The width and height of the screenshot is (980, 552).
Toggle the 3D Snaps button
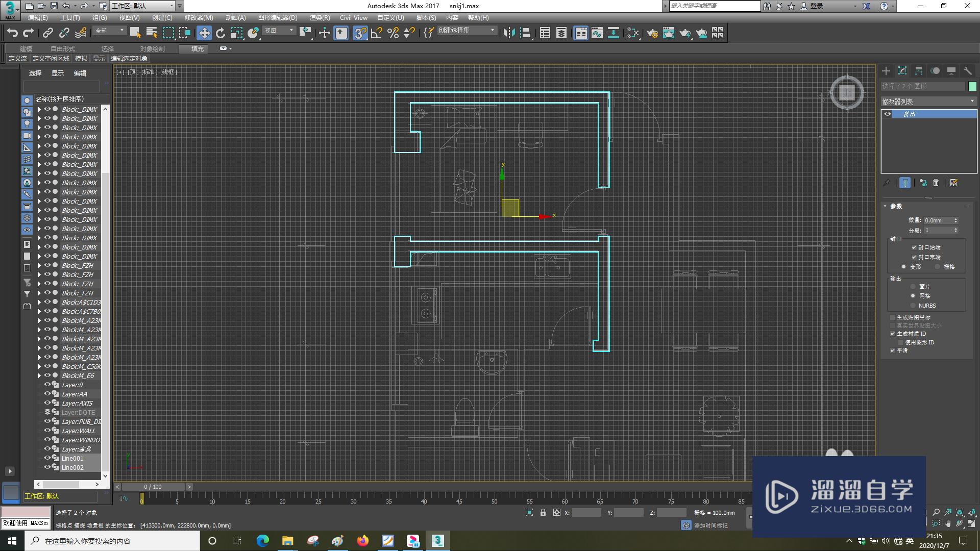[360, 33]
